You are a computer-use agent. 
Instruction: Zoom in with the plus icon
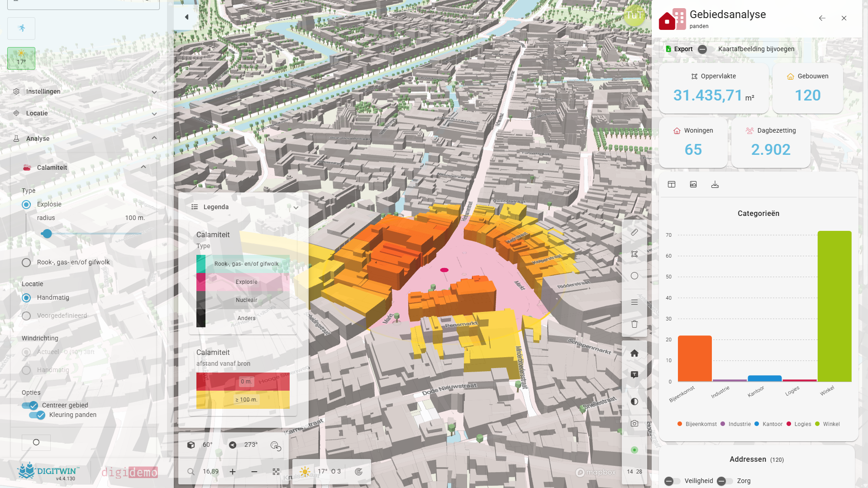click(233, 472)
